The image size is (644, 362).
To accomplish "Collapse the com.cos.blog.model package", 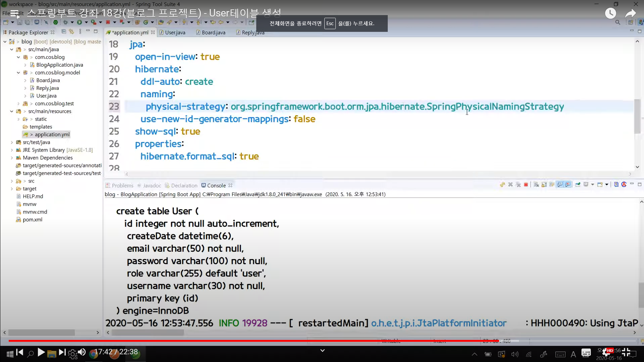I will [x=18, y=72].
